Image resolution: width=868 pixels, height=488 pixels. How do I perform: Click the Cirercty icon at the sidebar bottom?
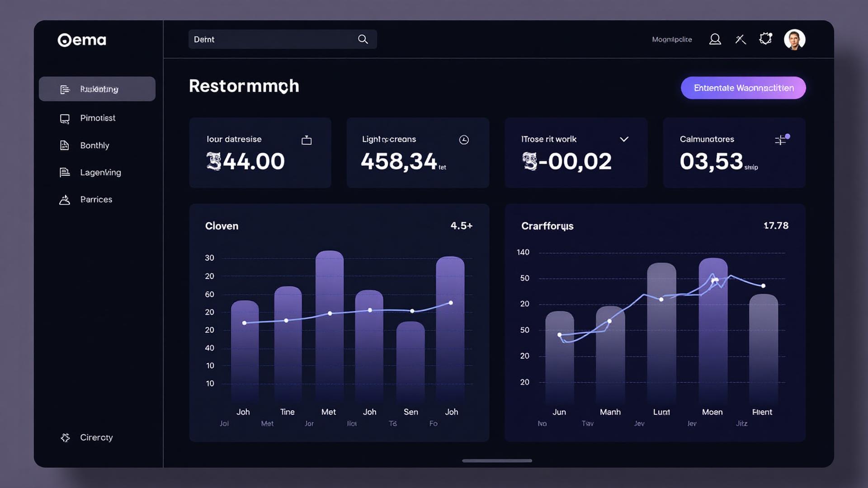[65, 437]
